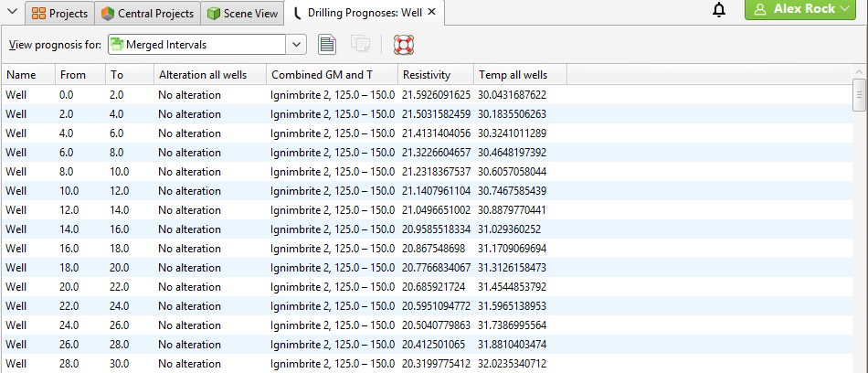Click the Resistivity column header

[434, 74]
